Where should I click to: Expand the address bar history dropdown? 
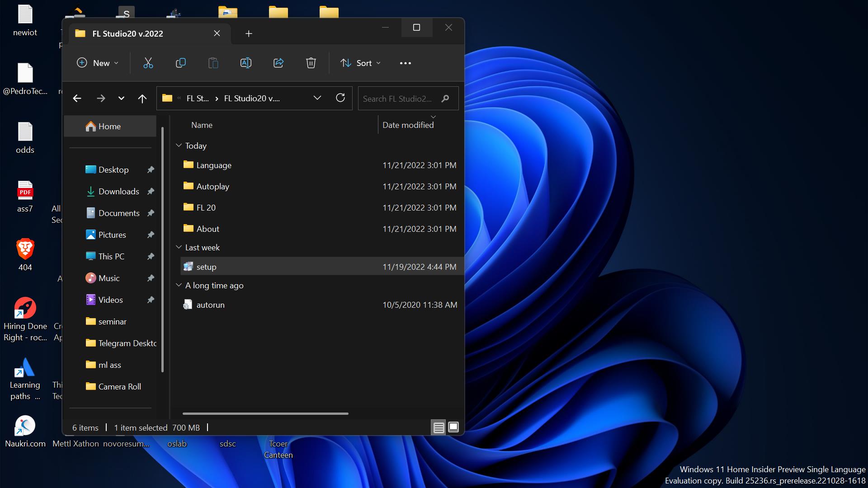[317, 98]
